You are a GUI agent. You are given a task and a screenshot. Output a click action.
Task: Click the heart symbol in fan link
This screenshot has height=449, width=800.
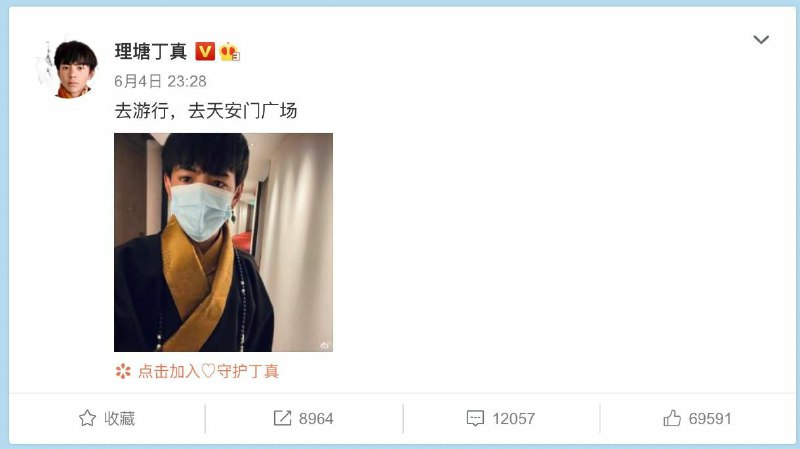(208, 371)
